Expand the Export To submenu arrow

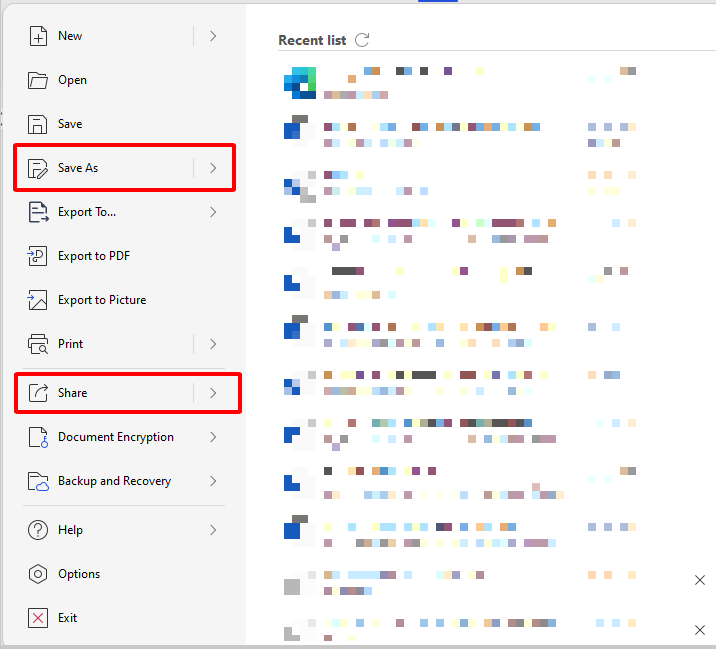(x=213, y=212)
